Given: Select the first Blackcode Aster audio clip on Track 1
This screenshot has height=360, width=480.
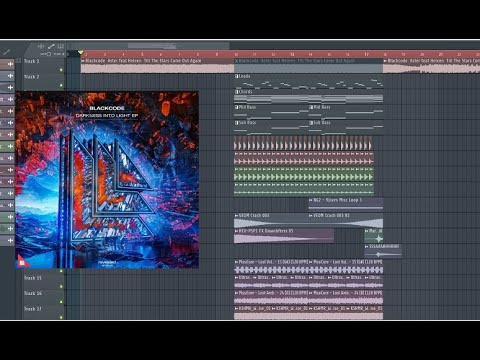Looking at the screenshot, I should pyautogui.click(x=157, y=66).
